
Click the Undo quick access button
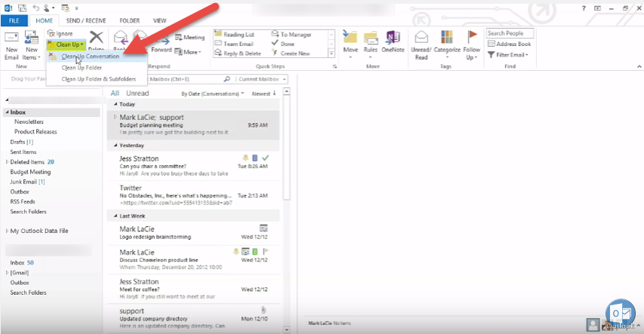click(36, 8)
